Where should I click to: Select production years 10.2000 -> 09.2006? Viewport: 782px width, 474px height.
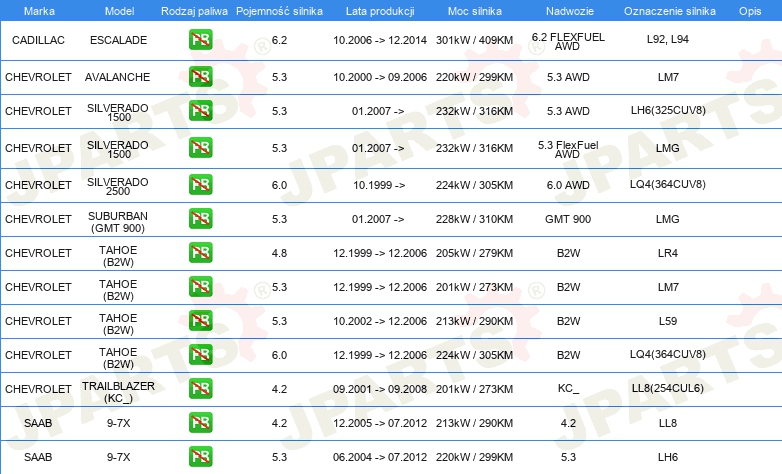tap(380, 77)
